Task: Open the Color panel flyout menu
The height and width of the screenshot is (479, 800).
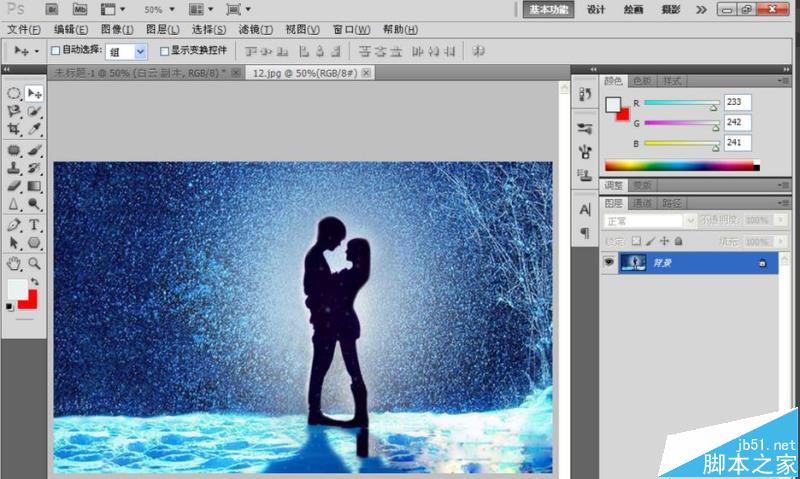Action: (784, 81)
